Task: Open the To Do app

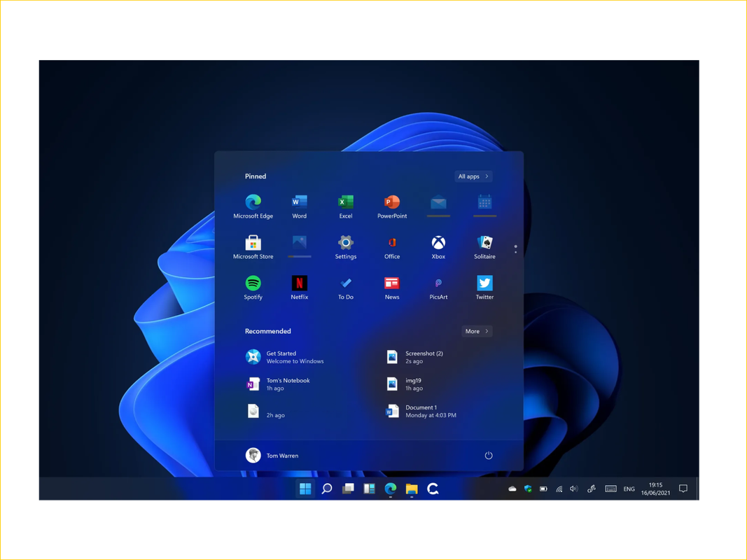Action: pyautogui.click(x=345, y=287)
